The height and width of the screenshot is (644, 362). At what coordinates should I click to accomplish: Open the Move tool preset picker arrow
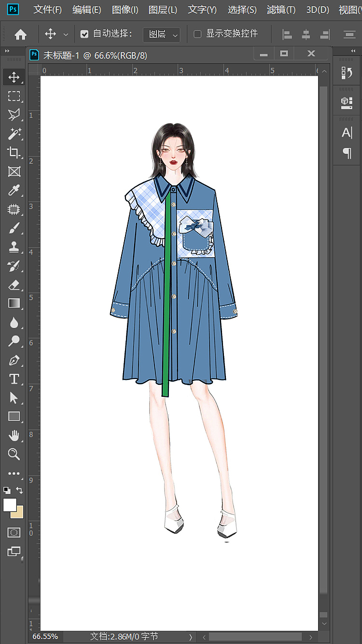point(66,35)
